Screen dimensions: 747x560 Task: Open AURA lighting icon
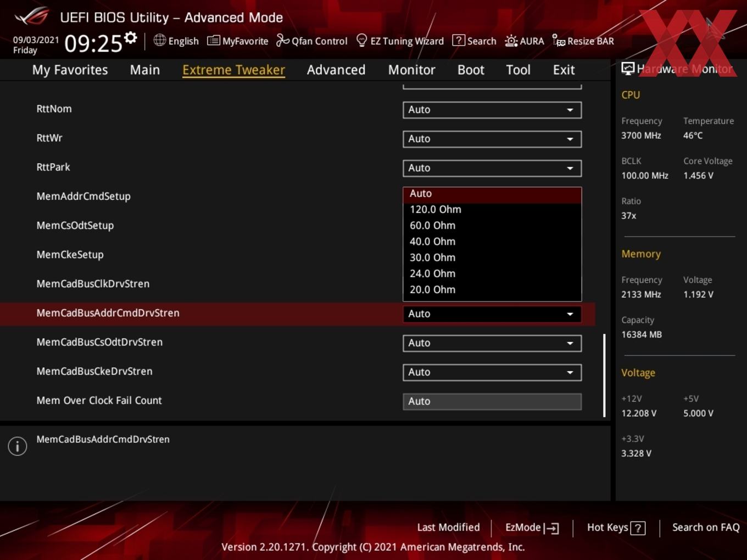pos(511,41)
